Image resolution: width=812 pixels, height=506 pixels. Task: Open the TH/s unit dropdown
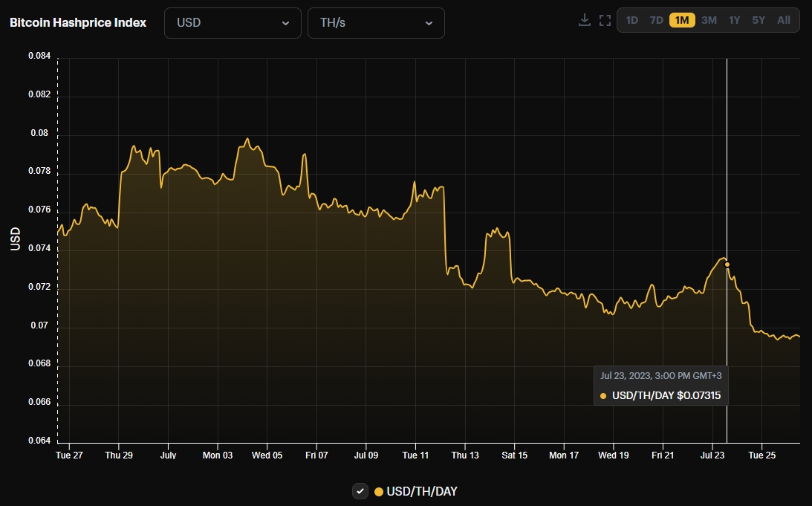click(376, 23)
